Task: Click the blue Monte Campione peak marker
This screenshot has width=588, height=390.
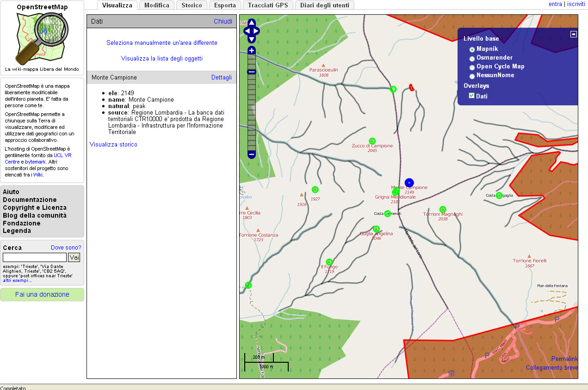Action: pyautogui.click(x=409, y=183)
